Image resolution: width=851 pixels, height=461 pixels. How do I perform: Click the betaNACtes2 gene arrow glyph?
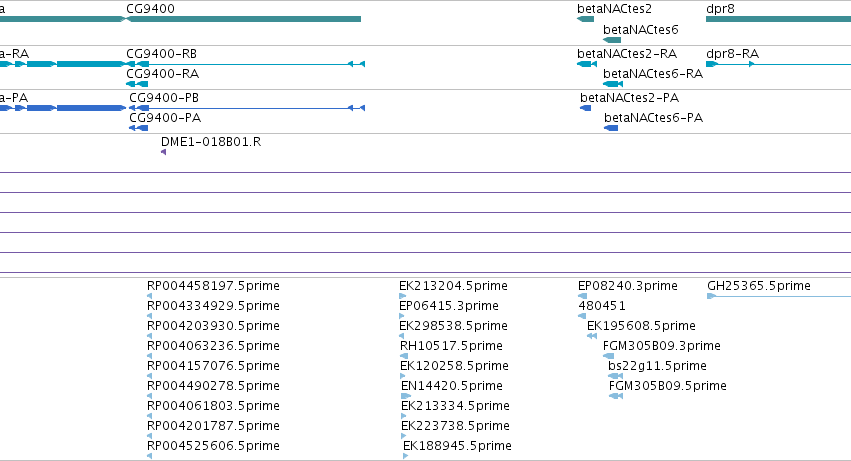[586, 19]
